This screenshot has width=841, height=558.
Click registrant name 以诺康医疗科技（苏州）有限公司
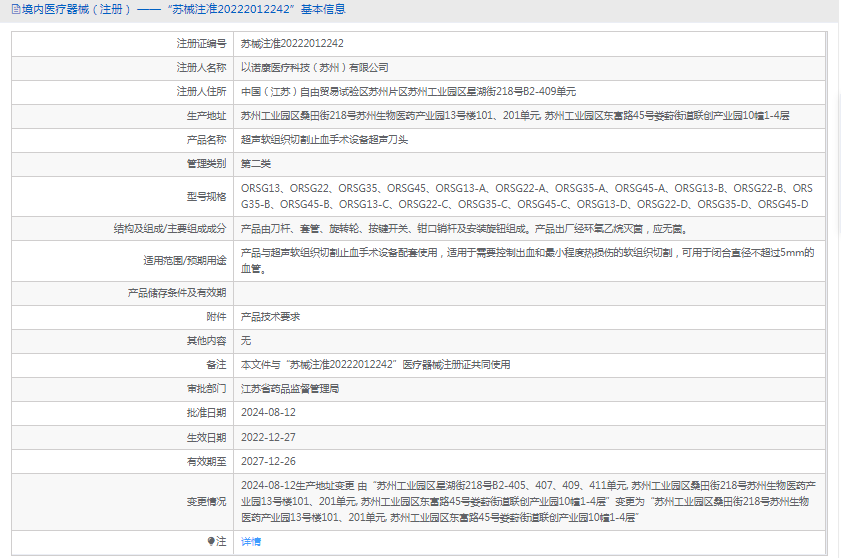pyautogui.click(x=314, y=68)
